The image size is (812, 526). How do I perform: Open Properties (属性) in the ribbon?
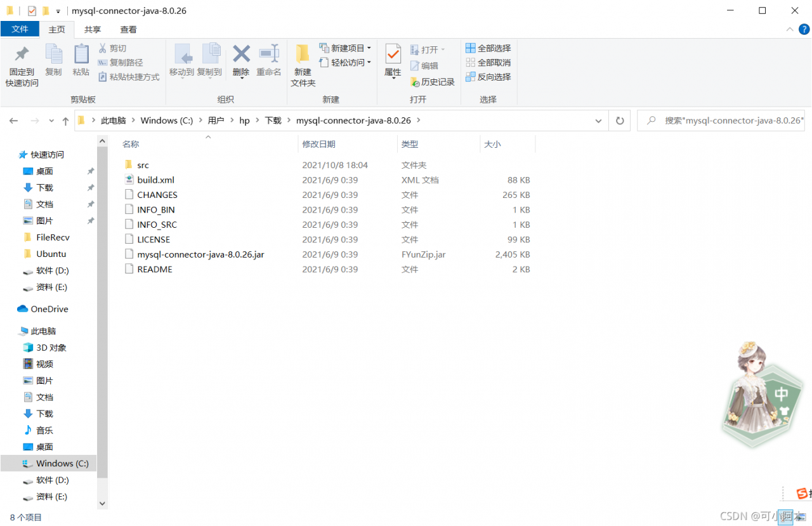click(393, 61)
